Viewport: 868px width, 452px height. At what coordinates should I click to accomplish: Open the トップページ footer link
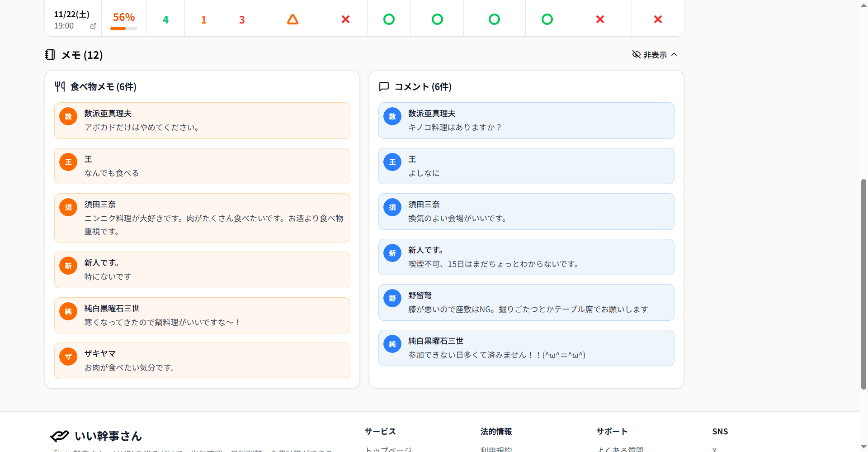coord(388,449)
